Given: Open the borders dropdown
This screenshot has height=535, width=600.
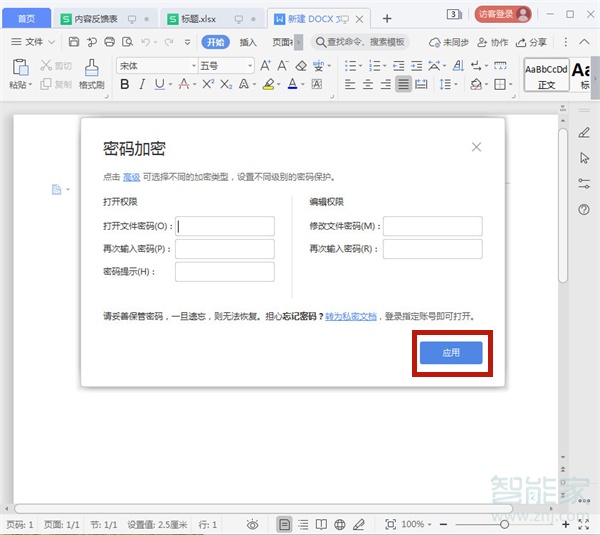Looking at the screenshot, I should click(x=510, y=84).
